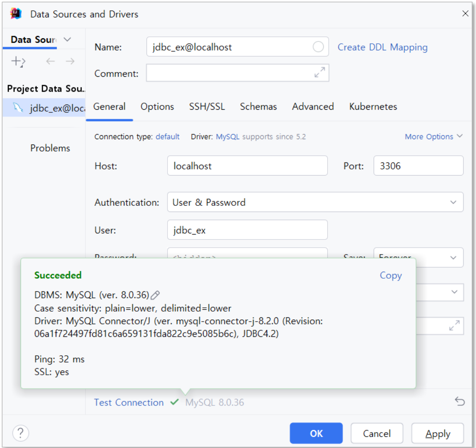Select the Kubernetes tab
476x448 pixels.
point(373,107)
